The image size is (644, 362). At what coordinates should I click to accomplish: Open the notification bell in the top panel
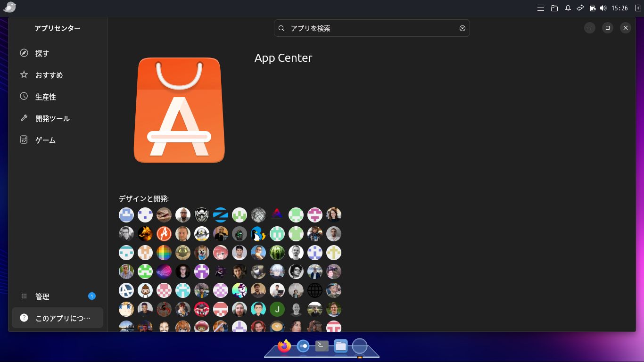(568, 8)
